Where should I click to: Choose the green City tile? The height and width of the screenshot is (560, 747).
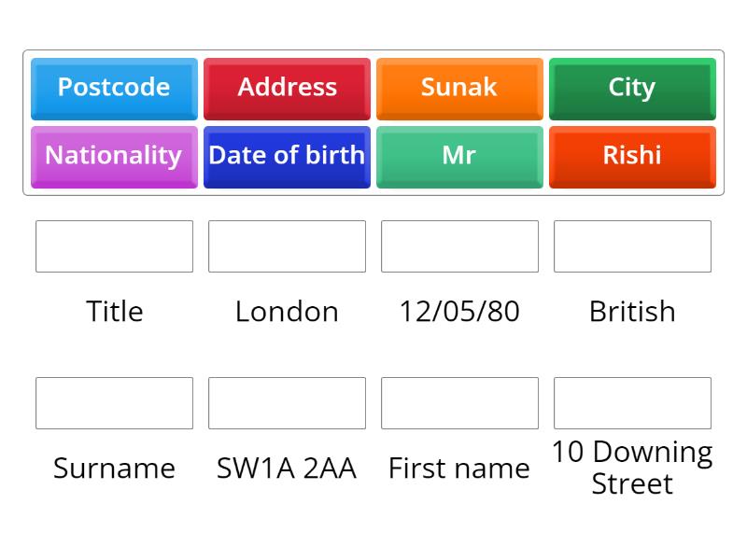632,88
